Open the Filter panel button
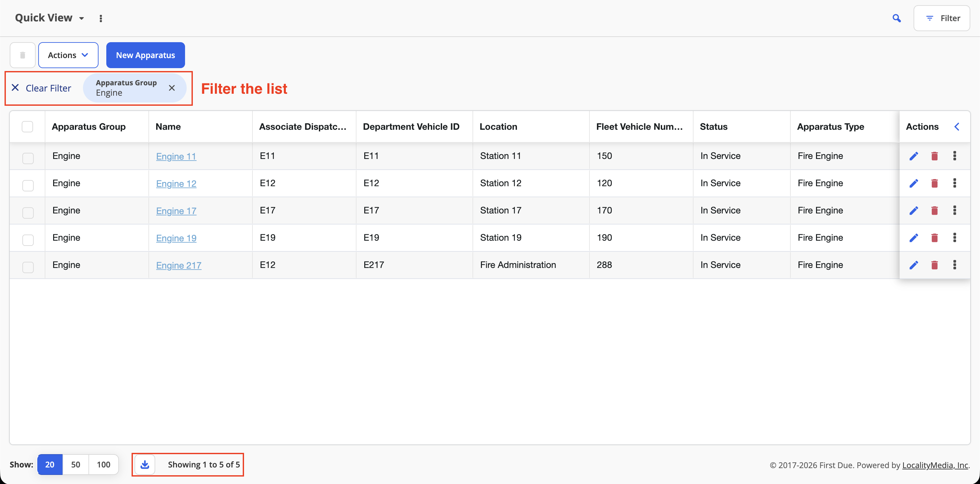 (x=941, y=18)
